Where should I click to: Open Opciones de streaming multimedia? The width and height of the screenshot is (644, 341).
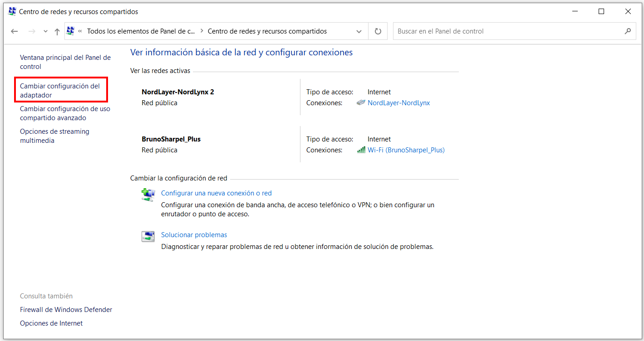[54, 136]
